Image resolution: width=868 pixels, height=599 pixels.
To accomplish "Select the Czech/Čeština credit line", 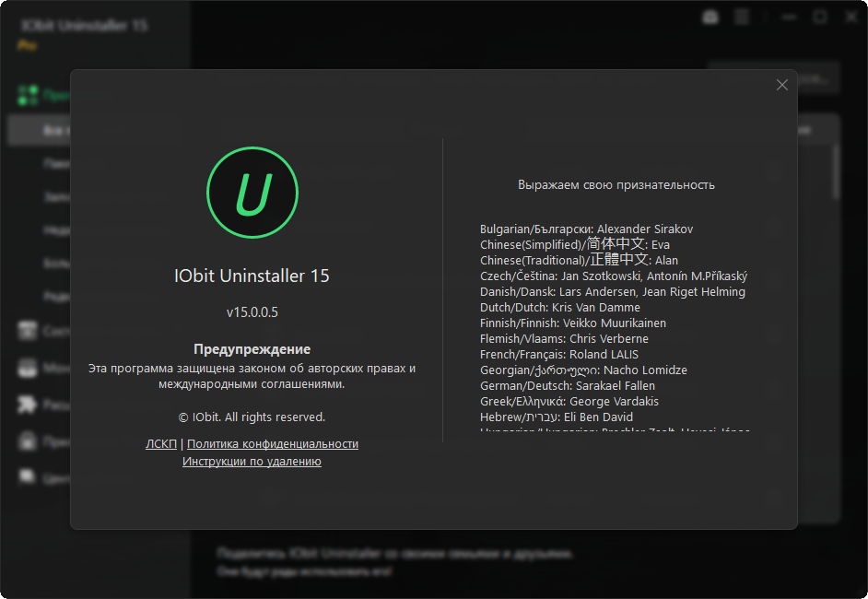I will click(x=614, y=276).
